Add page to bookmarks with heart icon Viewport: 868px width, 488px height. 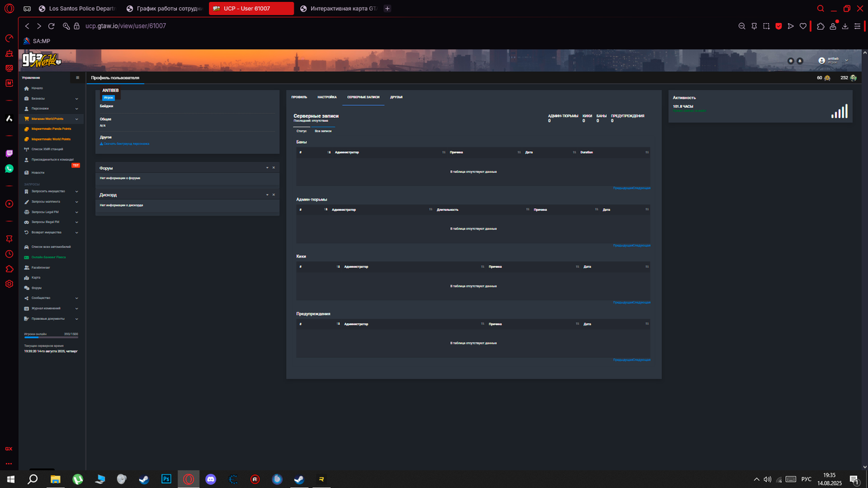click(x=803, y=26)
